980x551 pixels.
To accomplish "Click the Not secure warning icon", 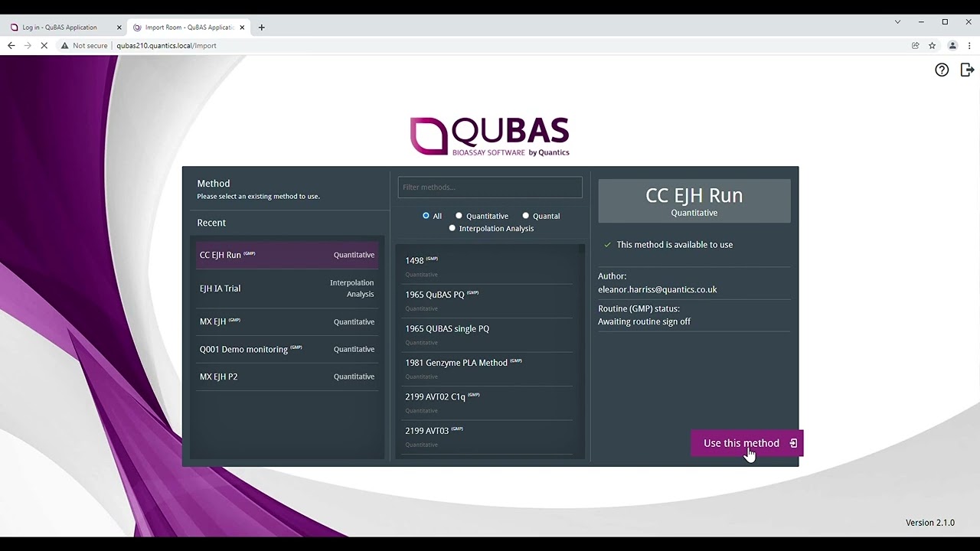I will point(64,45).
